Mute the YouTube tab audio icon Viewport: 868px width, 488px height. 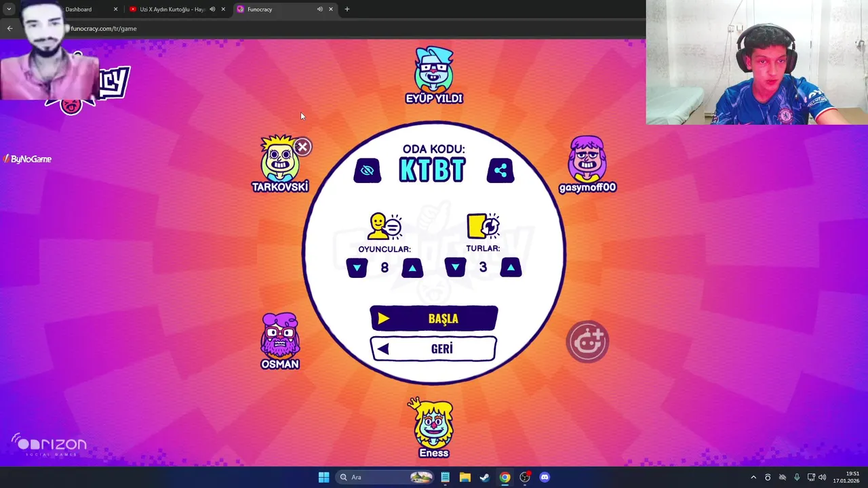212,9
